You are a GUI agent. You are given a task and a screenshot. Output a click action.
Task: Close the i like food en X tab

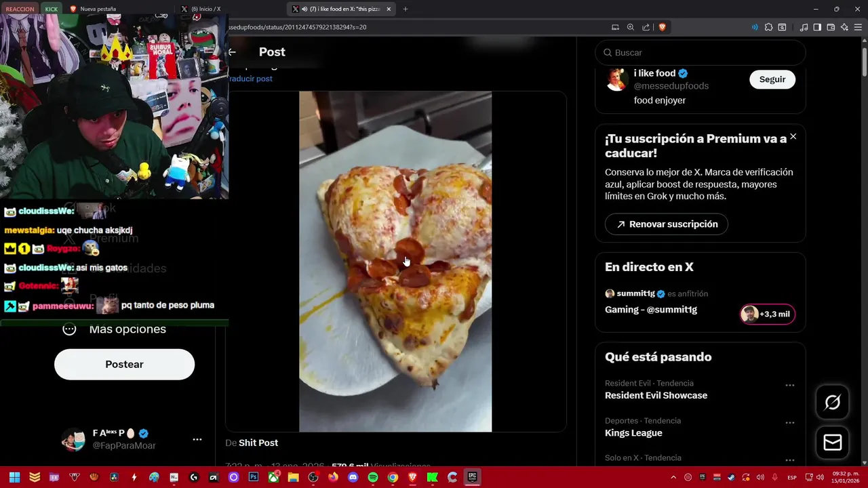pyautogui.click(x=389, y=9)
